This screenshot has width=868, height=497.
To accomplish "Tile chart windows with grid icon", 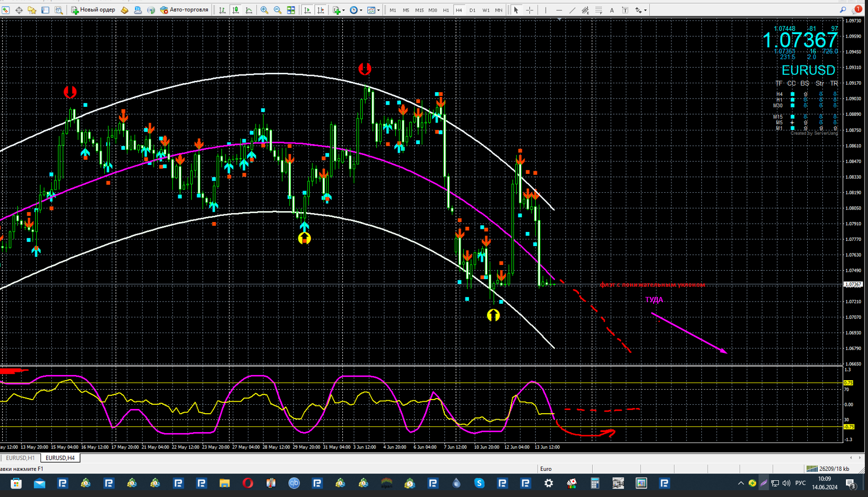I will (x=291, y=10).
